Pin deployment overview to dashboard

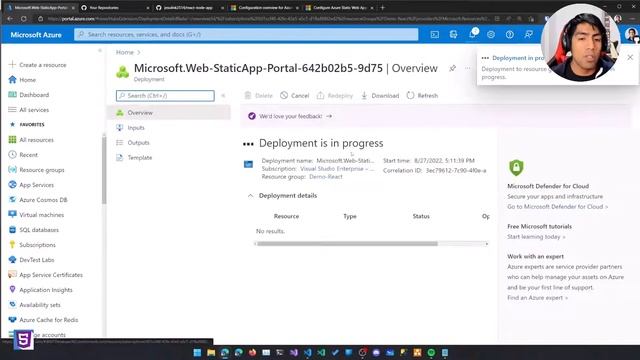tap(452, 68)
